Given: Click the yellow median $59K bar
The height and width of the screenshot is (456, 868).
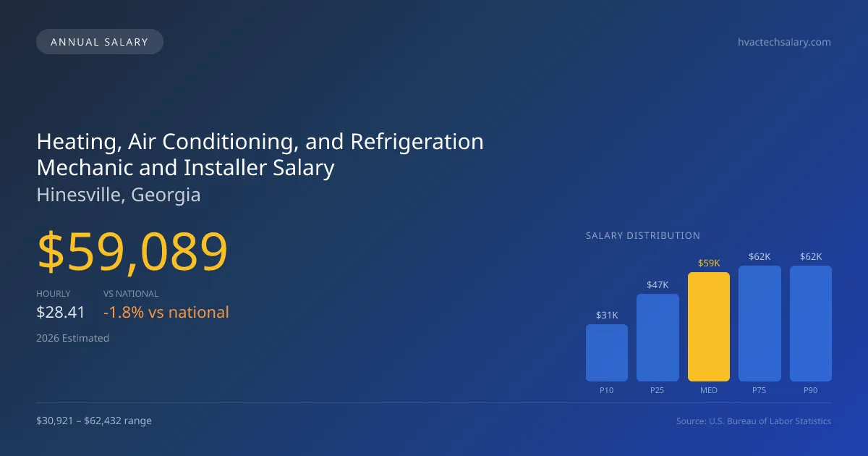Looking at the screenshot, I should pyautogui.click(x=709, y=326).
